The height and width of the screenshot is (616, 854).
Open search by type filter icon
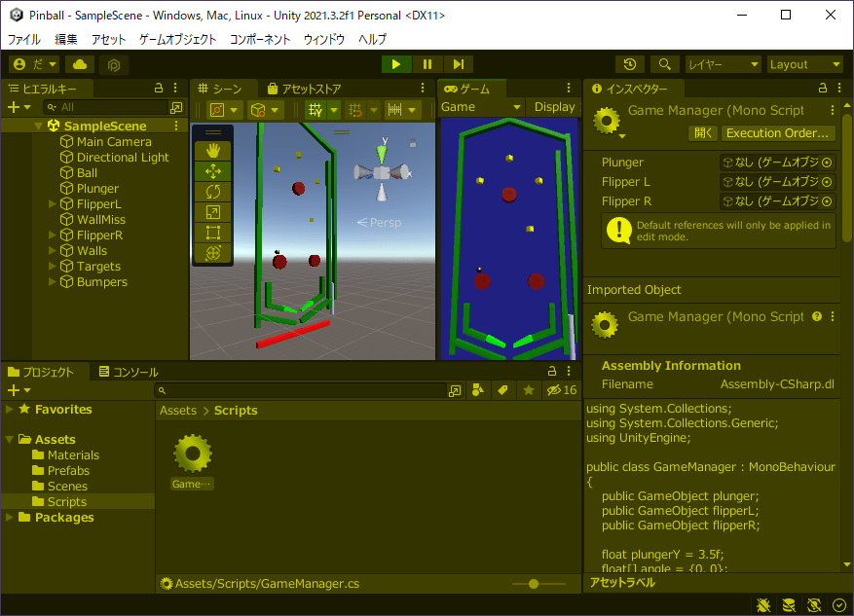tap(478, 390)
